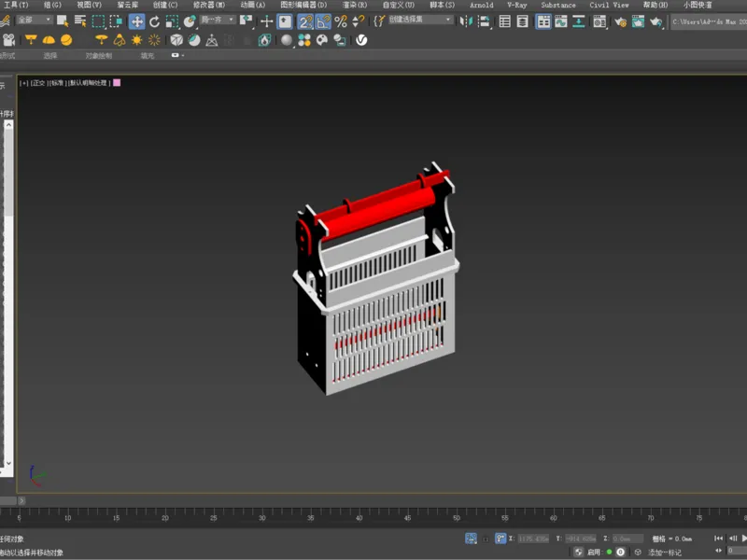Open the 对象绘制 ribbon tab
The image size is (747, 560).
[x=99, y=56]
